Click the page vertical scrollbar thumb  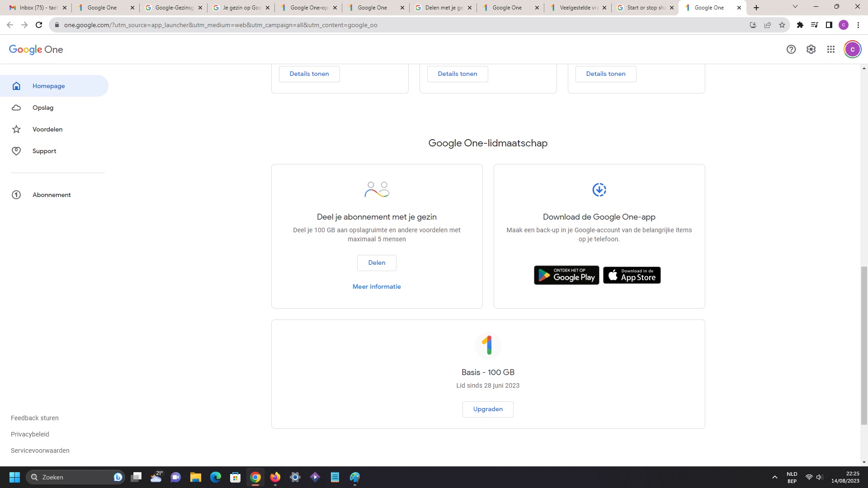click(864, 346)
